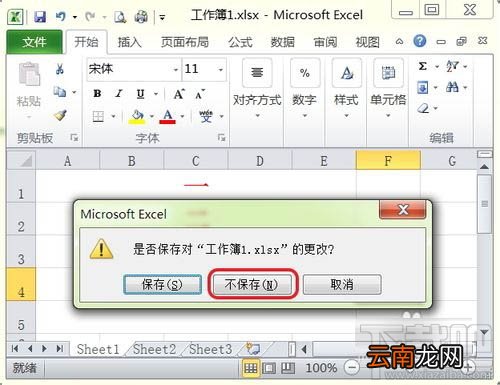
Task: Open the font color dropdown arrow
Action: click(x=182, y=117)
